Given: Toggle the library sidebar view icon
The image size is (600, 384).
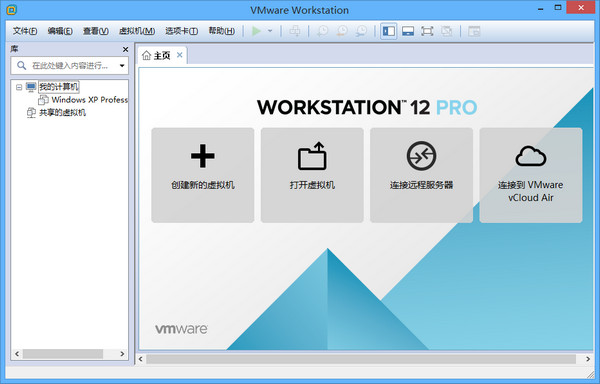Looking at the screenshot, I should [389, 31].
